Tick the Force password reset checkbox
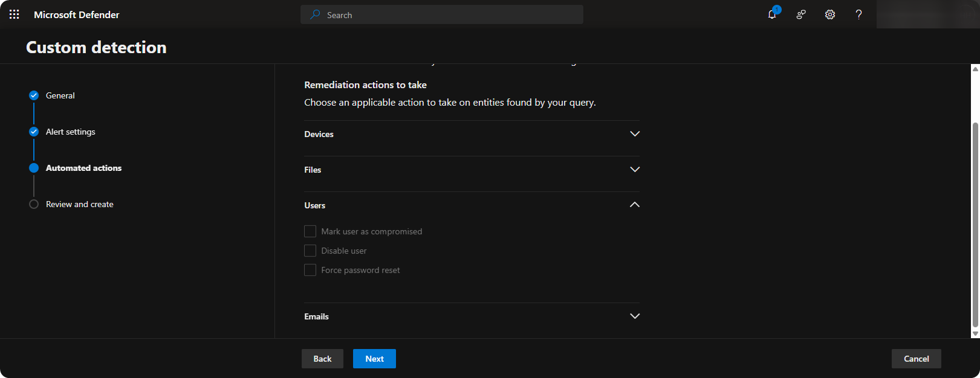 click(310, 270)
